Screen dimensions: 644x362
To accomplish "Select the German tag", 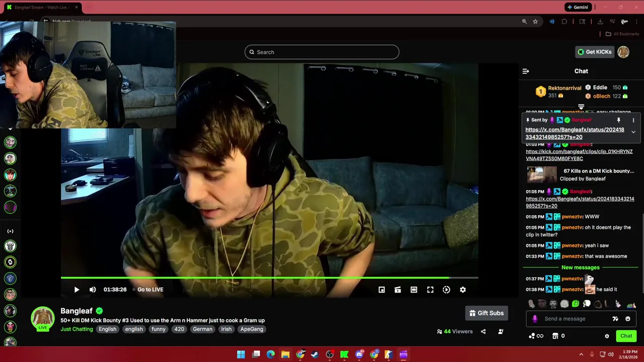I will pos(203,329).
